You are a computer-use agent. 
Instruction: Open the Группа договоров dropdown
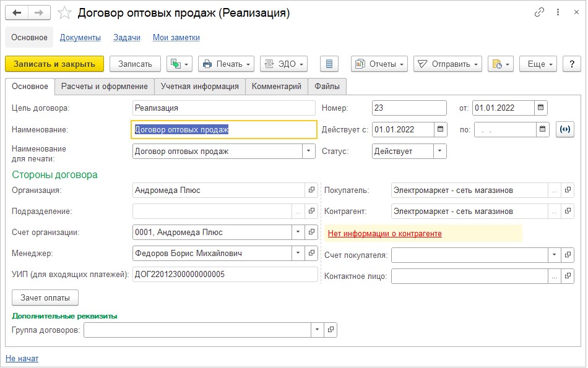pos(318,330)
